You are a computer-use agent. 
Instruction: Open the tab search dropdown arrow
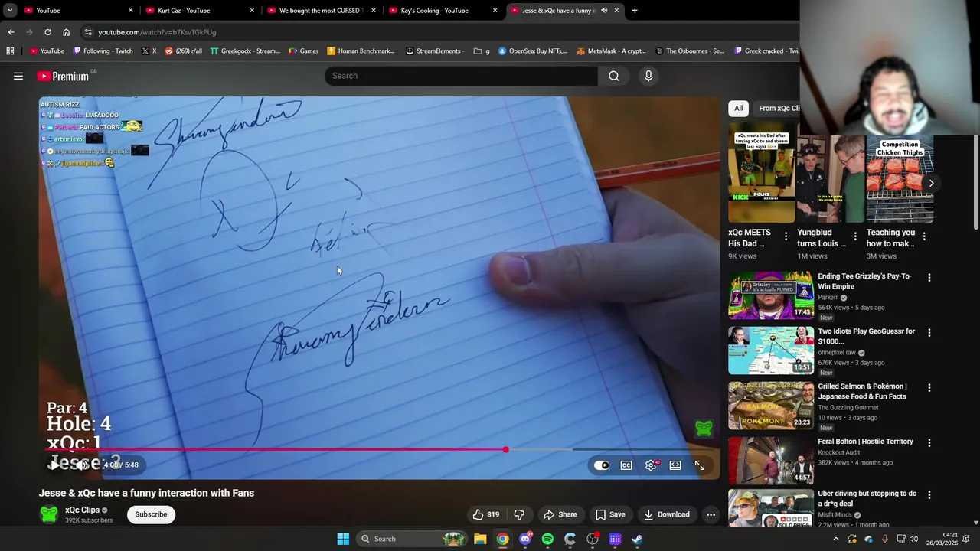click(x=10, y=11)
